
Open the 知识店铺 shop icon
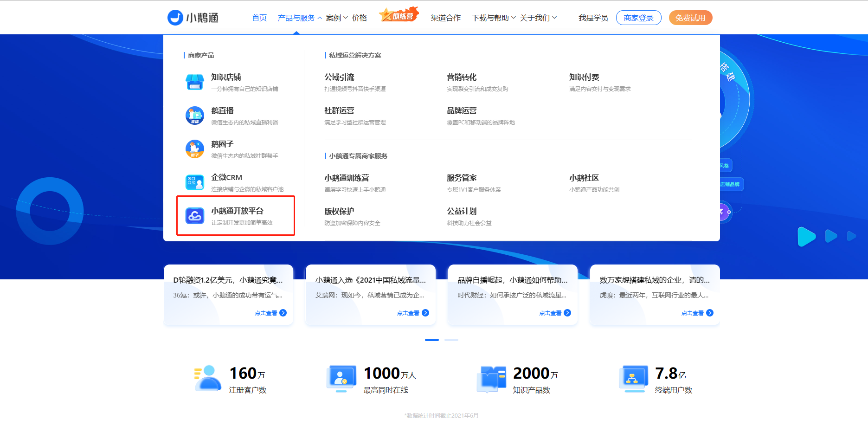click(x=195, y=82)
